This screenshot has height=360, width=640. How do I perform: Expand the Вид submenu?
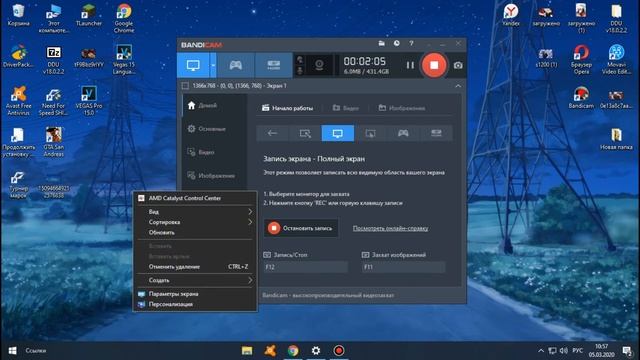pyautogui.click(x=195, y=211)
